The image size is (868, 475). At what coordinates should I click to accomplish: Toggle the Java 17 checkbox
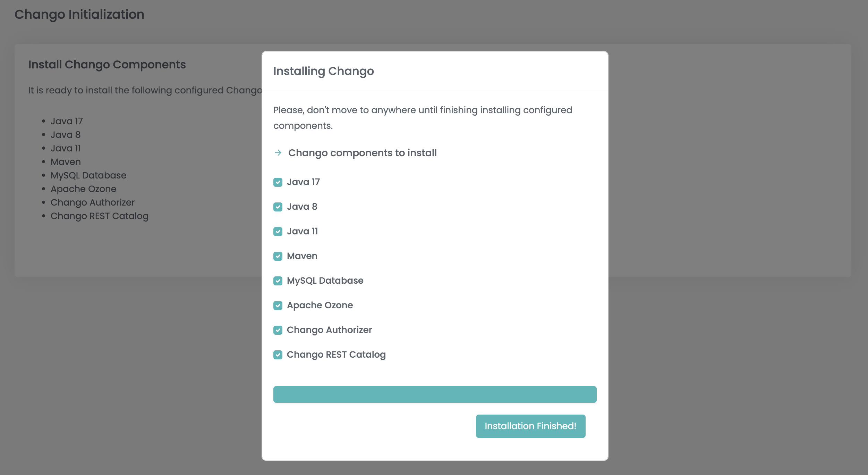pyautogui.click(x=278, y=182)
